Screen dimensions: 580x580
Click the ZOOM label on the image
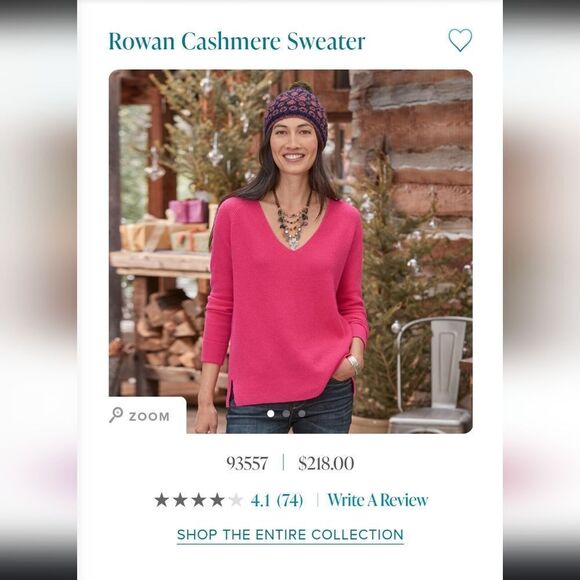149,417
